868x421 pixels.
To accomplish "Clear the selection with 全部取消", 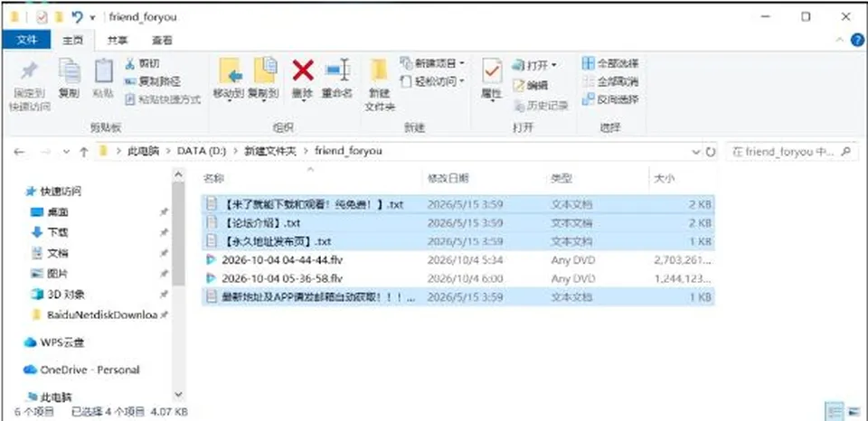I will click(610, 82).
